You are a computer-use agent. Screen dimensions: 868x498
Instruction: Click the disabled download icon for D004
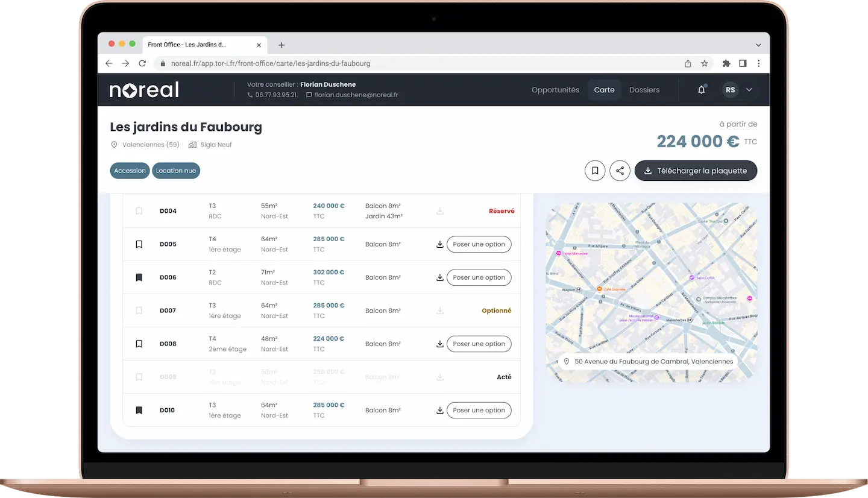coord(440,211)
